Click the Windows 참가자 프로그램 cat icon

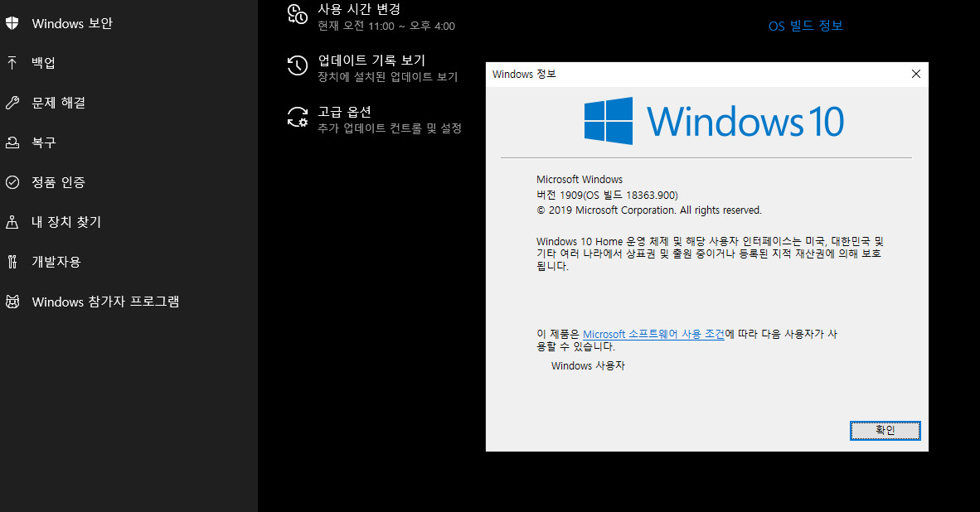[12, 302]
